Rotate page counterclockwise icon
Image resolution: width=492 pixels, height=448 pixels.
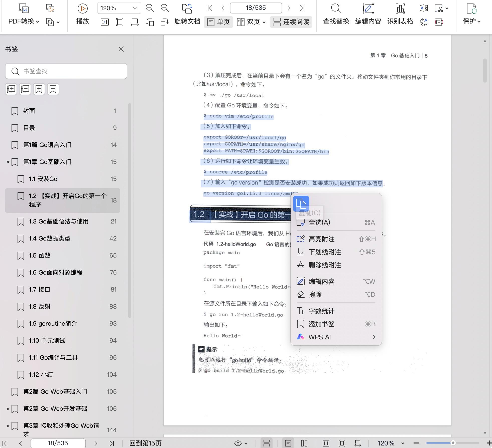[150, 22]
